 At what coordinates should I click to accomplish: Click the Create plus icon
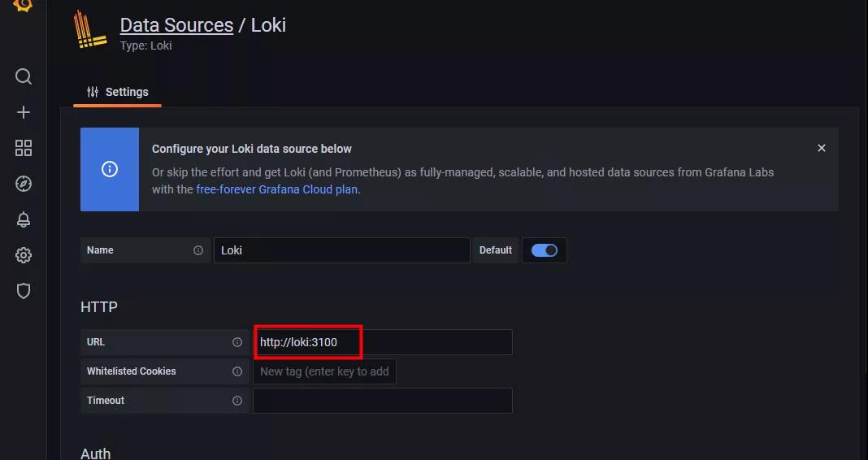pyautogui.click(x=24, y=112)
